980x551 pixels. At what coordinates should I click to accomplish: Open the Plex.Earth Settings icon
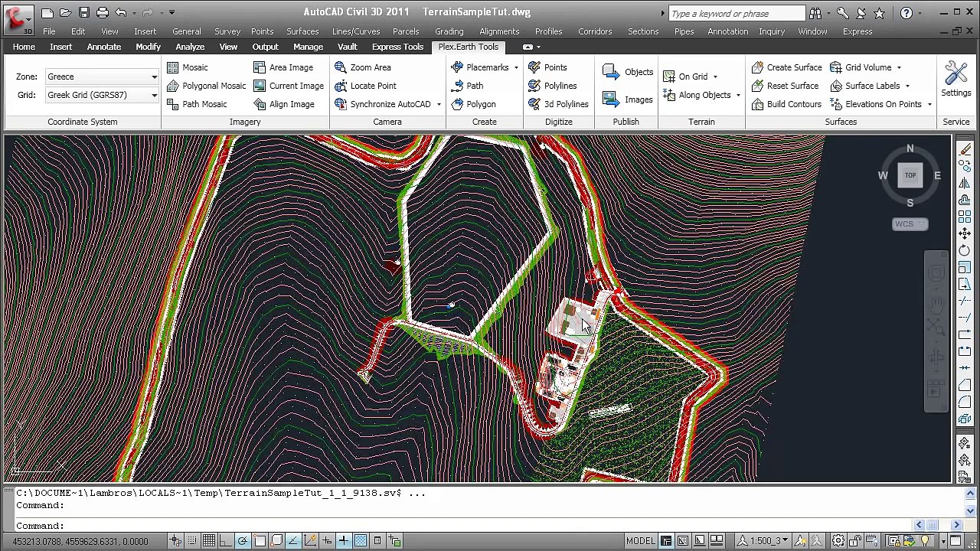point(955,80)
